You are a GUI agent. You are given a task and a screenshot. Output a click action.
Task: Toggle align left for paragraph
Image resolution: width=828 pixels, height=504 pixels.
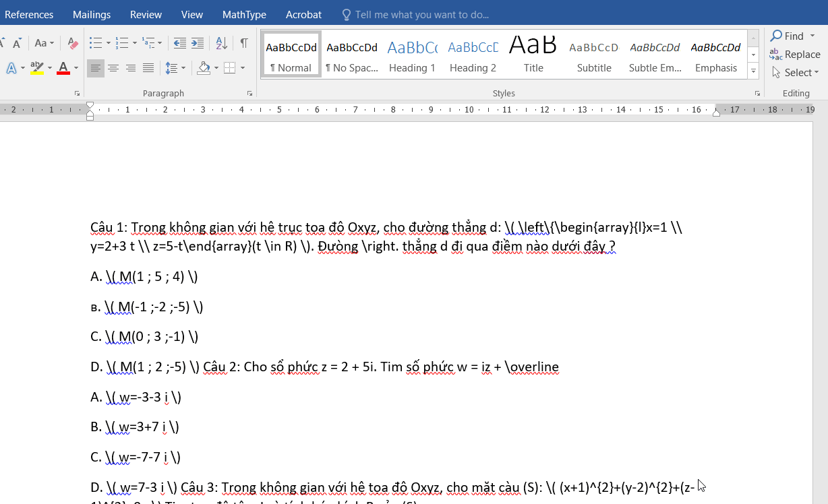[96, 68]
